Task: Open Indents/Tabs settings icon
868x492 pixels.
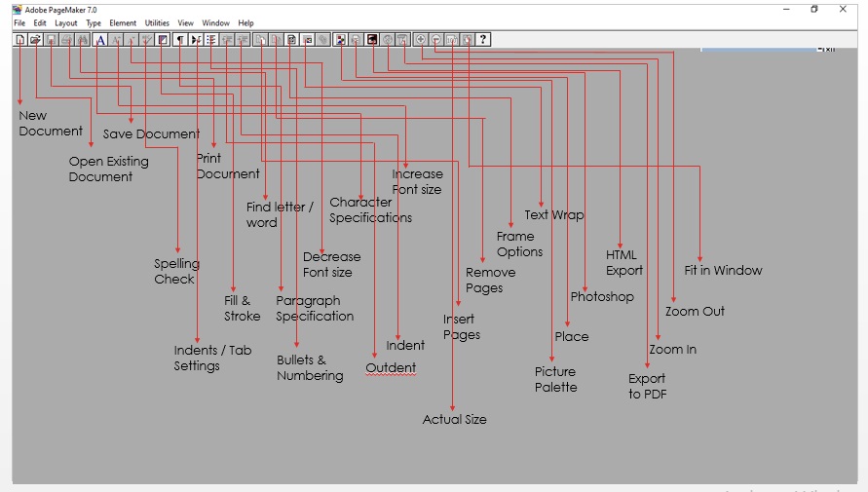Action: [x=197, y=40]
